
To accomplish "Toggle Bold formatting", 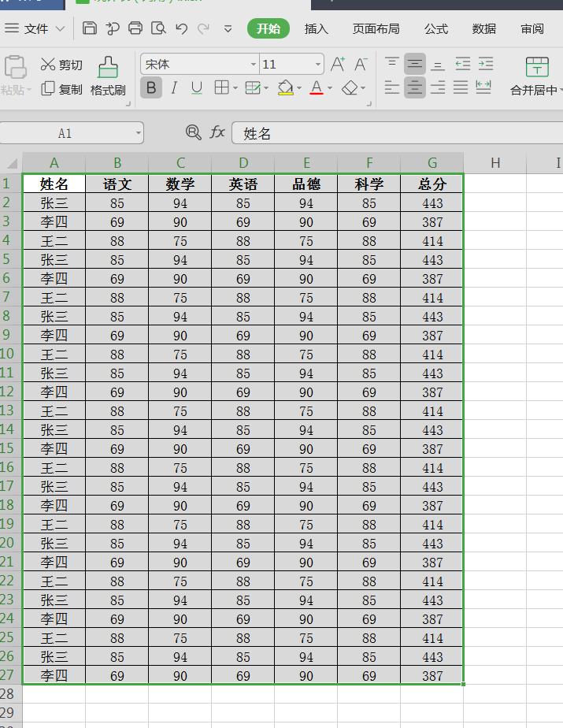I will click(x=151, y=87).
